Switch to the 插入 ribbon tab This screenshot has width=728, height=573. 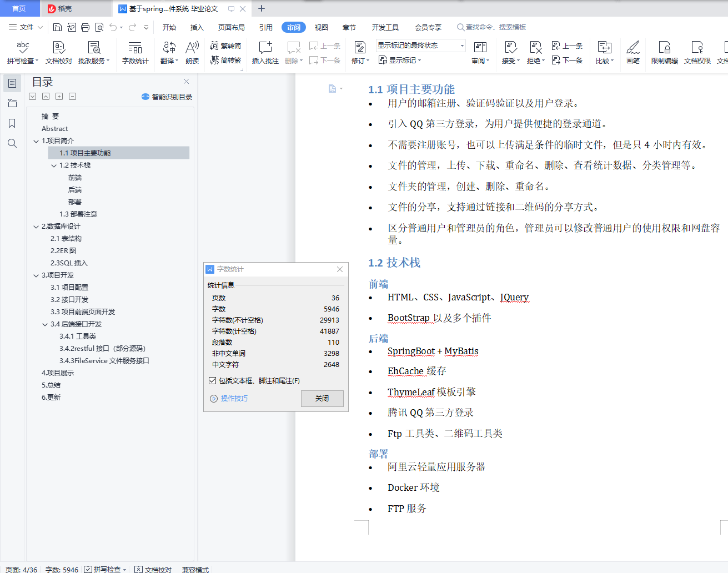(x=197, y=27)
